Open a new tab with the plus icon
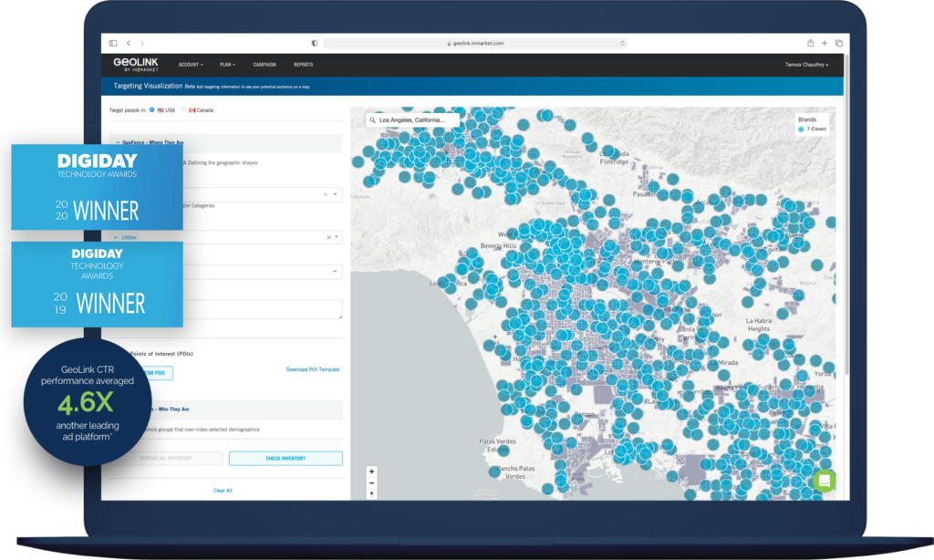934x560 pixels. pyautogui.click(x=825, y=43)
